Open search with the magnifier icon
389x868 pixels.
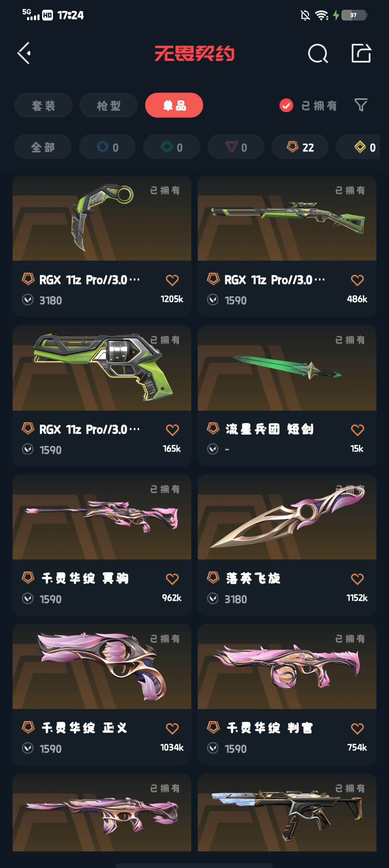(318, 54)
